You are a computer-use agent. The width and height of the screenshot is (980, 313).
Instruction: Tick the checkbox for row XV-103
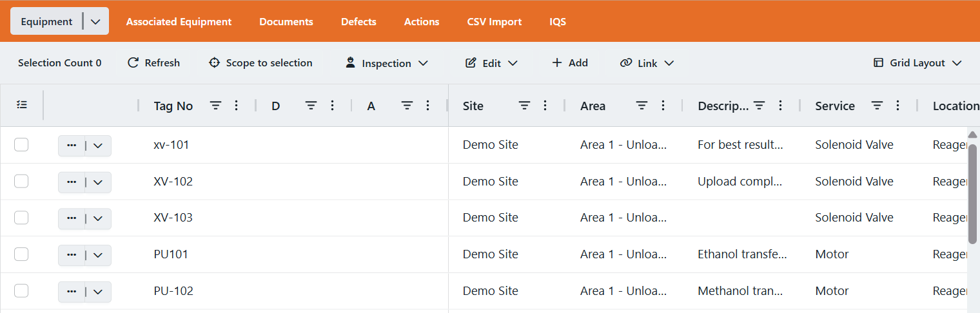(x=21, y=218)
